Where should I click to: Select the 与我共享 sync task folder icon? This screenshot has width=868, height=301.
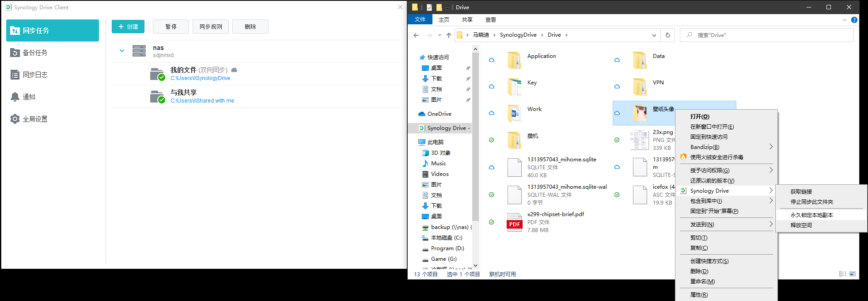point(157,96)
